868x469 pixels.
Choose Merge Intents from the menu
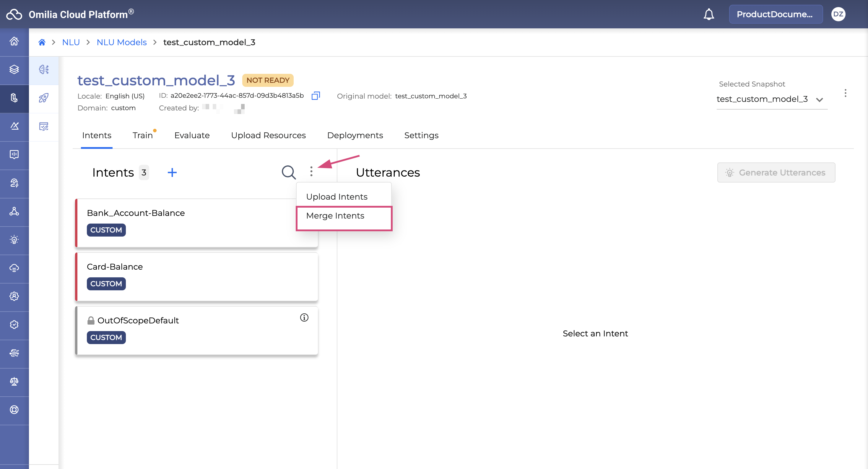pyautogui.click(x=335, y=216)
